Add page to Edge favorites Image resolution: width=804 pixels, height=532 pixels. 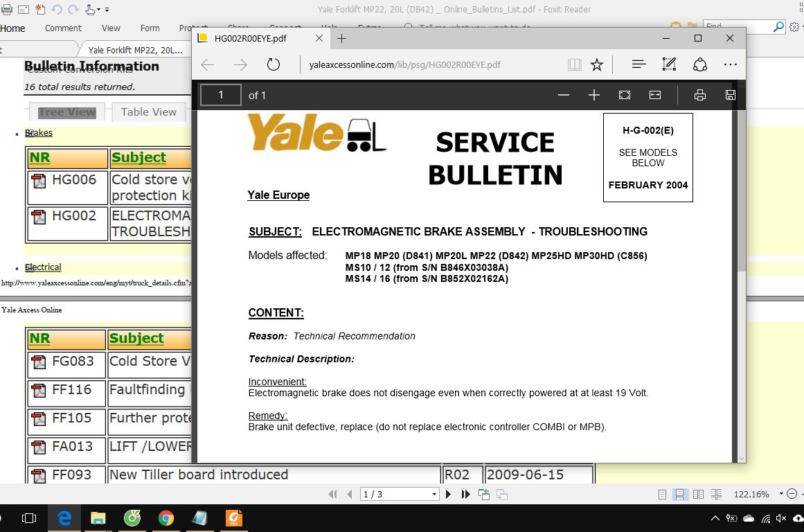596,64
